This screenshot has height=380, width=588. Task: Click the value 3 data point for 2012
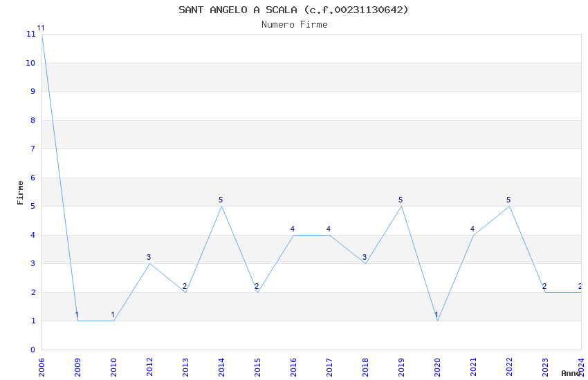click(149, 263)
